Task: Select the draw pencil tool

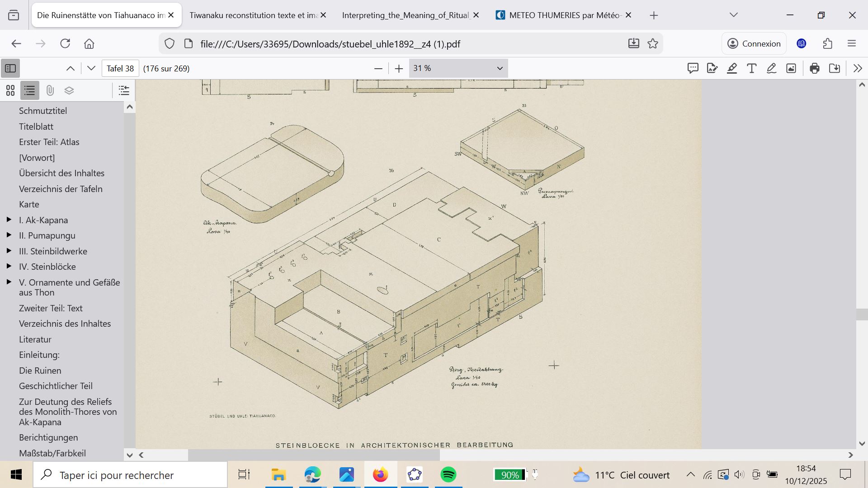Action: (x=771, y=68)
